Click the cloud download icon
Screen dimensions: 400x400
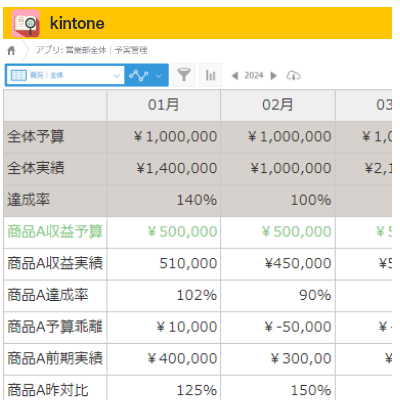(293, 76)
